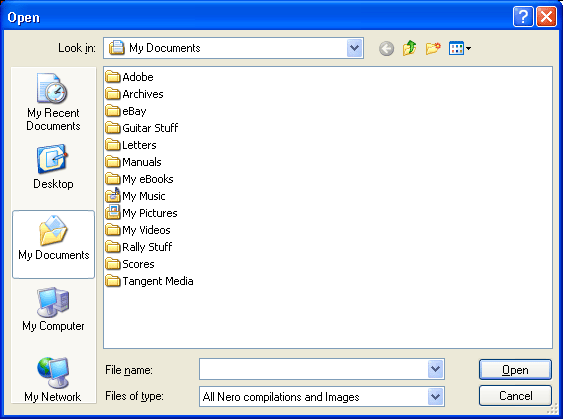This screenshot has width=563, height=419.
Task: Click the Up One Level folder icon
Action: (409, 48)
